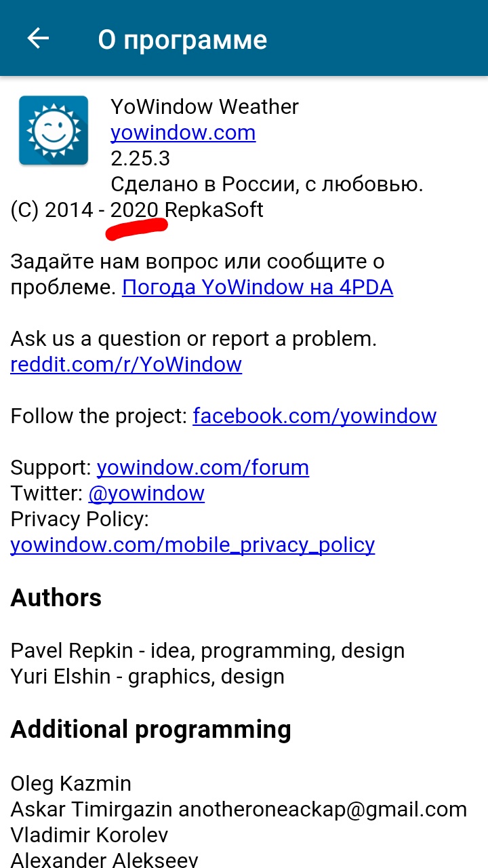
Task: Open Погода YoWindow на 4PDA link
Action: pos(258,288)
